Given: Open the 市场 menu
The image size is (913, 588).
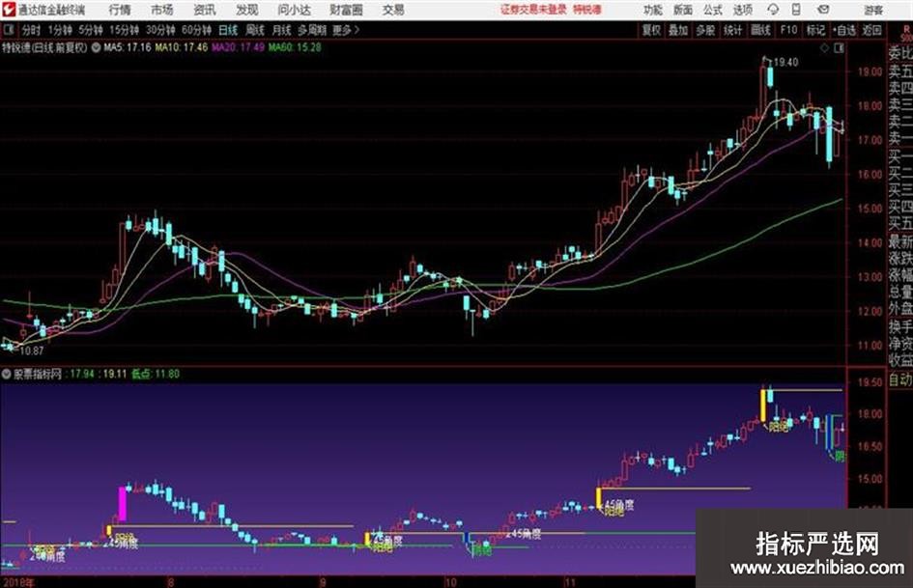Looking at the screenshot, I should (162, 10).
